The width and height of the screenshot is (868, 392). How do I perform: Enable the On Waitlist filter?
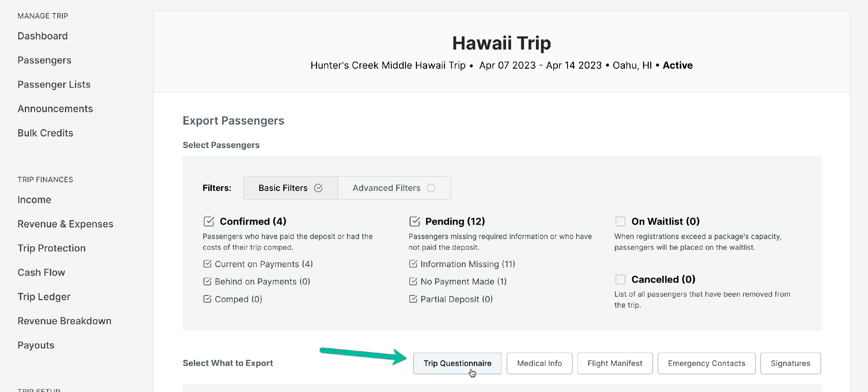pyautogui.click(x=620, y=221)
